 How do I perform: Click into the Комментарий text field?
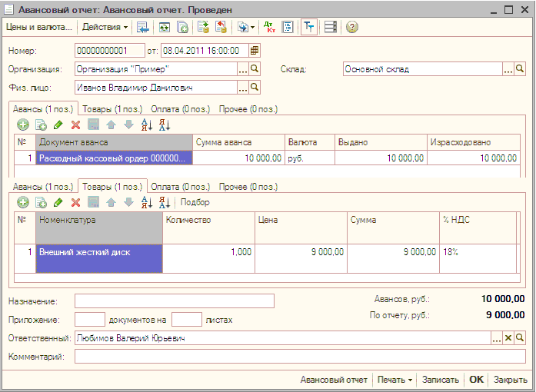(x=299, y=357)
